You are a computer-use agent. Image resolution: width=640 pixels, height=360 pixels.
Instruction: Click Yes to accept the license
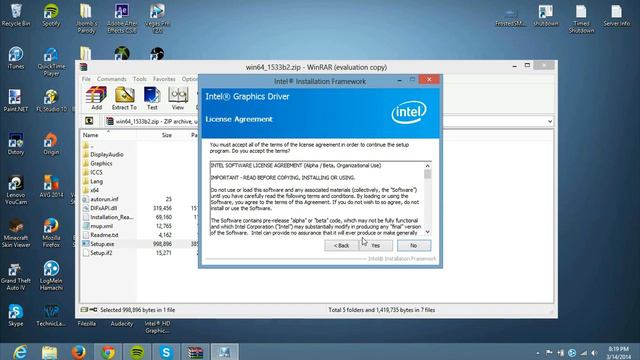pos(376,245)
